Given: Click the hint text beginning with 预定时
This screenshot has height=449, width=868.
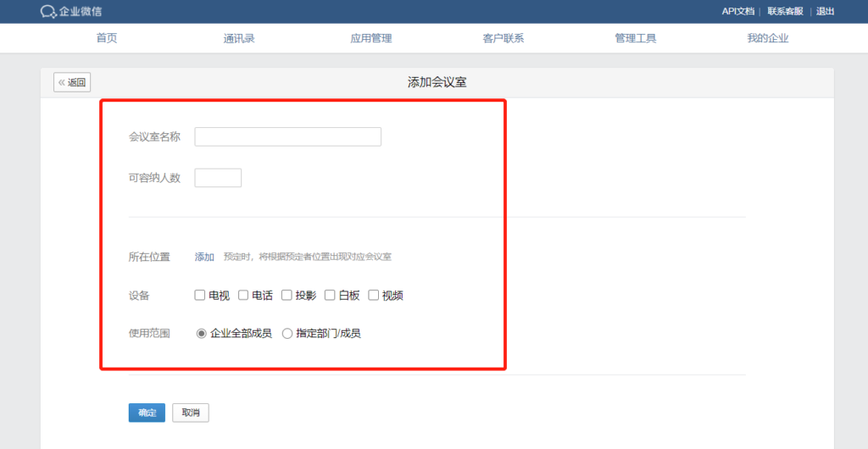Looking at the screenshot, I should click(x=307, y=257).
